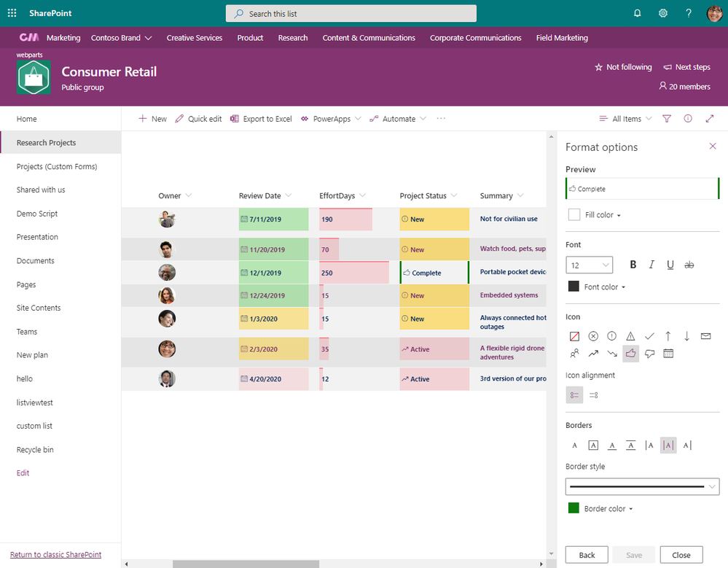Viewport: 728px width, 568px height.
Task: Go to Site Contents in left navigation
Action: (x=39, y=308)
